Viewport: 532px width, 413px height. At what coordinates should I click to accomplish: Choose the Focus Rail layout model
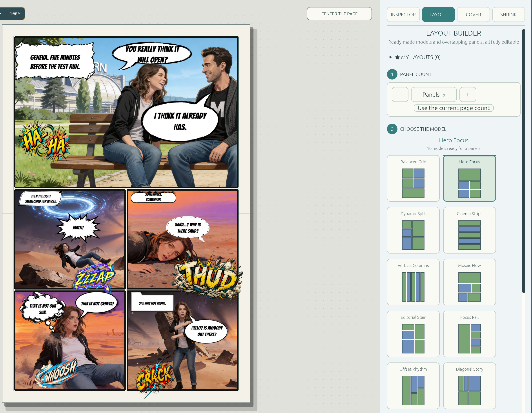coord(469,334)
